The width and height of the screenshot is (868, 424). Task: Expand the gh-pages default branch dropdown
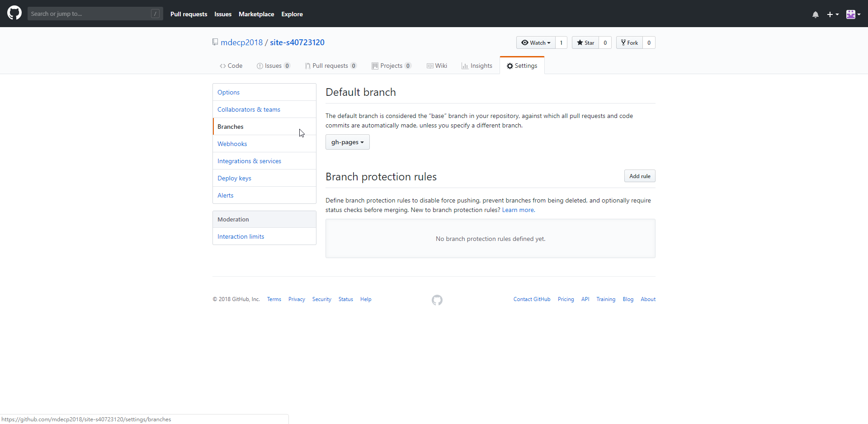347,142
